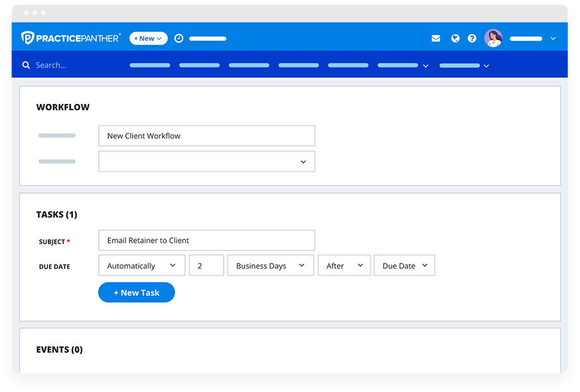Click the search magnifier icon

pyautogui.click(x=26, y=65)
